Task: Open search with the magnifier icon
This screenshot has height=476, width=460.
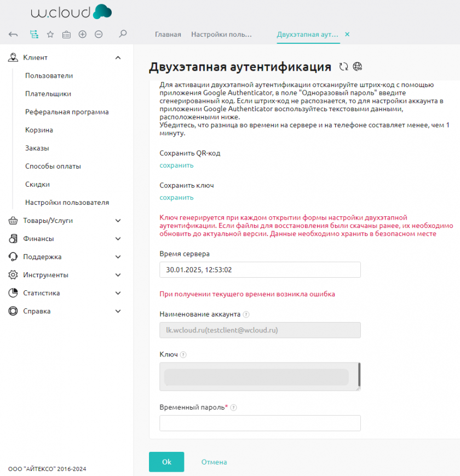Action: point(123,34)
